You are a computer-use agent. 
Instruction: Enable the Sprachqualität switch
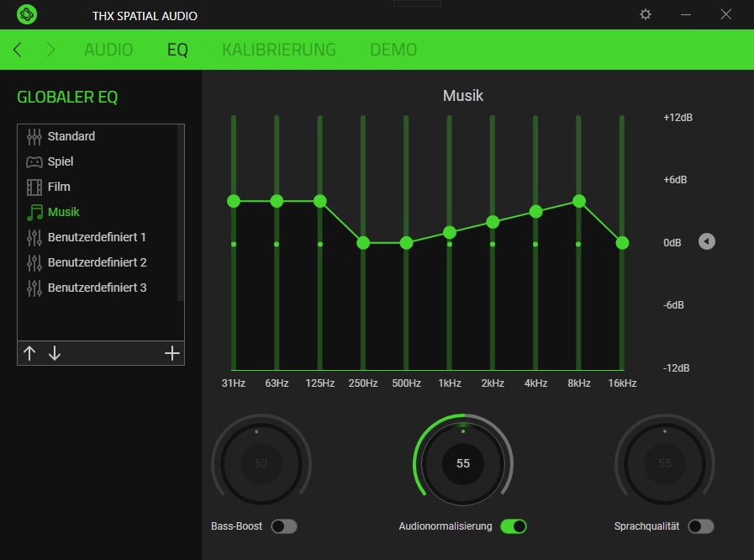click(x=701, y=526)
